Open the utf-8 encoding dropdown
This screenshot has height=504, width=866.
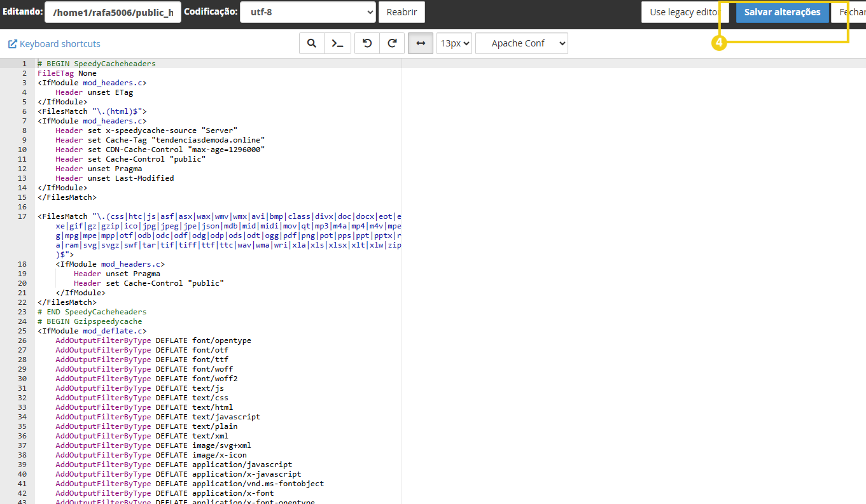(x=307, y=12)
